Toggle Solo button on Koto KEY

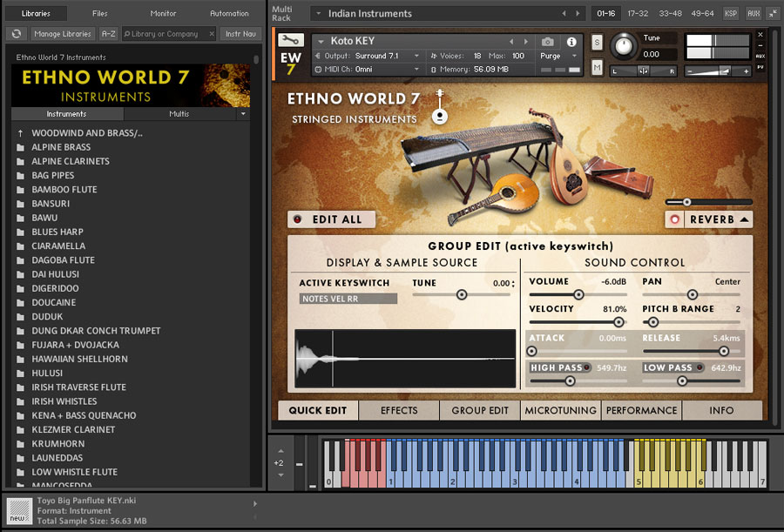coord(597,43)
